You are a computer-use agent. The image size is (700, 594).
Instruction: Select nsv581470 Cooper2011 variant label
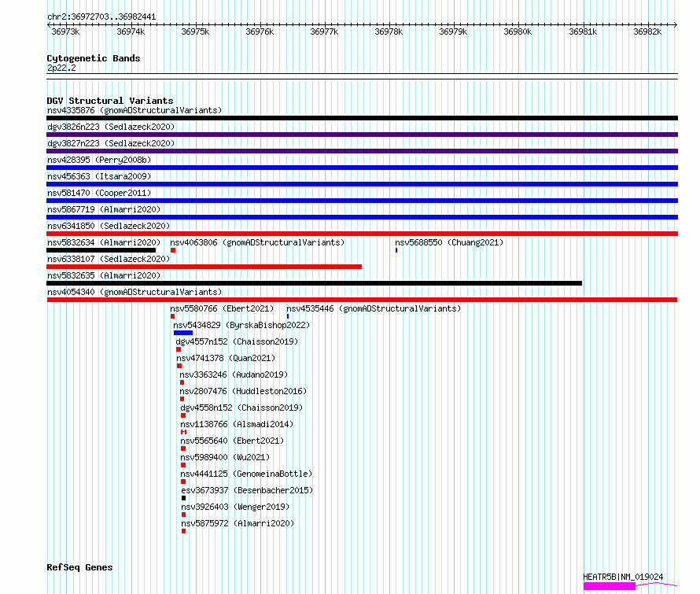tap(99, 193)
